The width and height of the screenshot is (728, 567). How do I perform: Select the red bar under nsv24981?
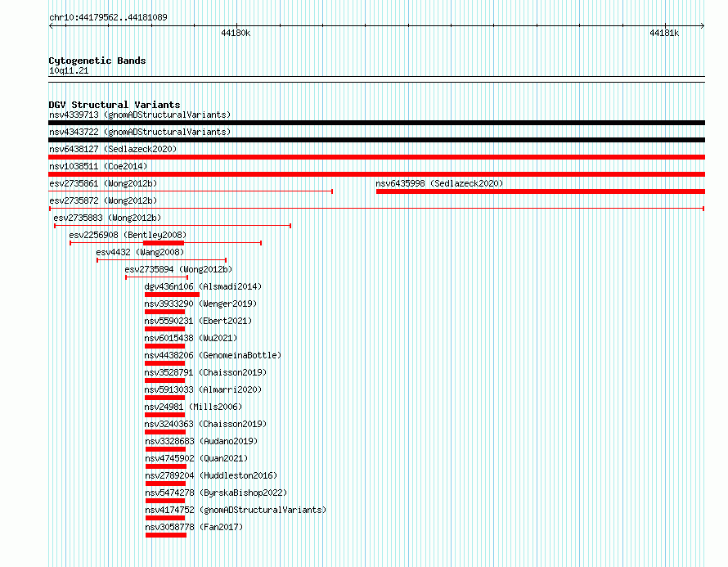(164, 415)
